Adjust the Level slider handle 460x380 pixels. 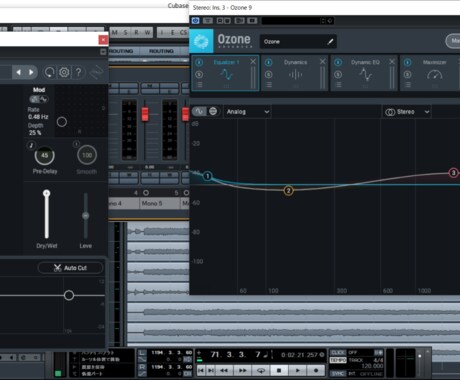tap(86, 216)
